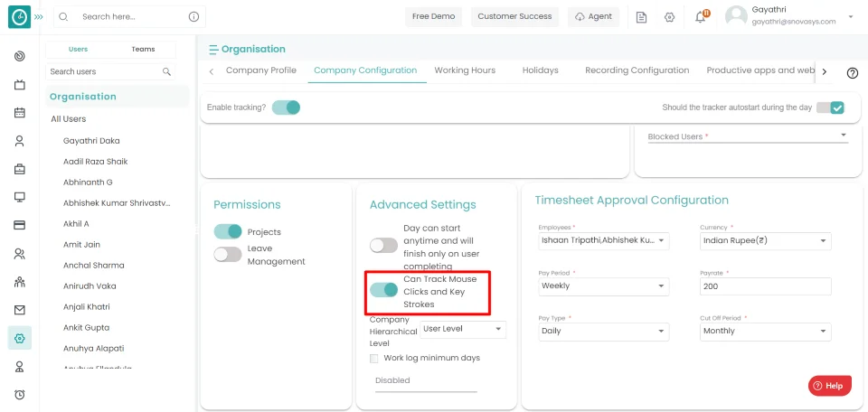The image size is (868, 412).
Task: Enable the Leave Management toggle
Action: pyautogui.click(x=228, y=255)
